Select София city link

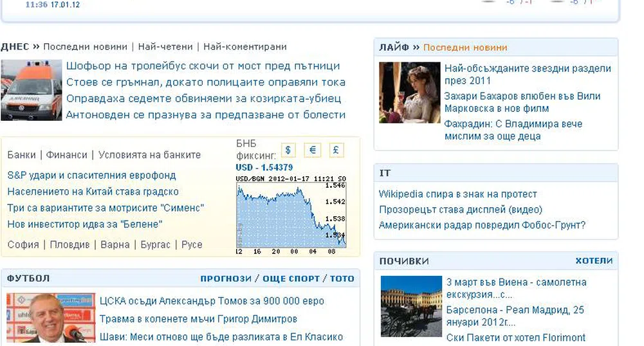[23, 244]
